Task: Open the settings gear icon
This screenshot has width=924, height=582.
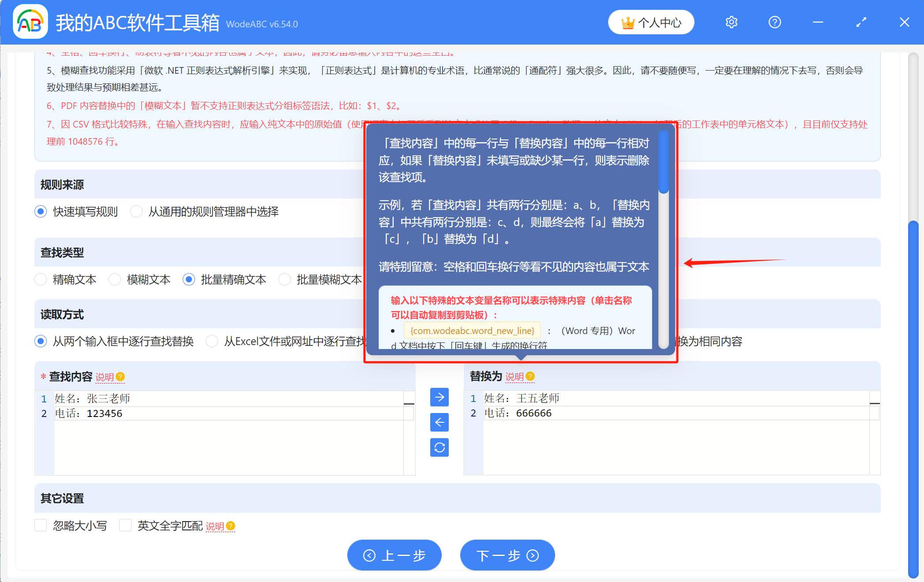Action: tap(731, 22)
